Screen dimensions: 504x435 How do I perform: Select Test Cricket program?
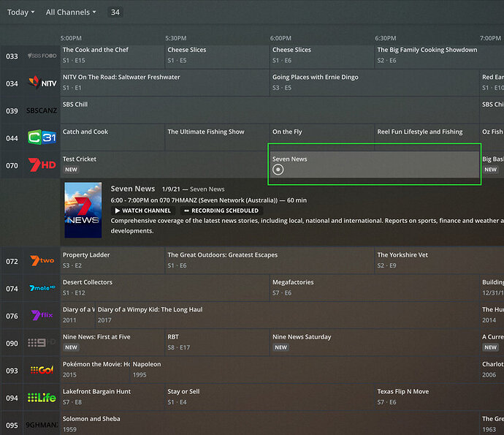[165, 164]
